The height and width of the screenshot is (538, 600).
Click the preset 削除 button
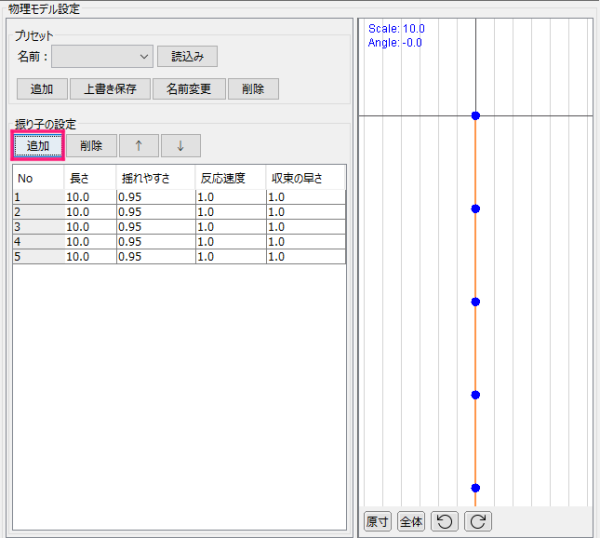click(x=253, y=89)
